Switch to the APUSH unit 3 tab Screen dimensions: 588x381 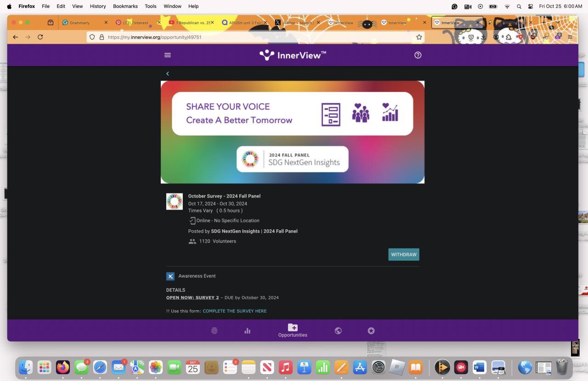point(243,23)
